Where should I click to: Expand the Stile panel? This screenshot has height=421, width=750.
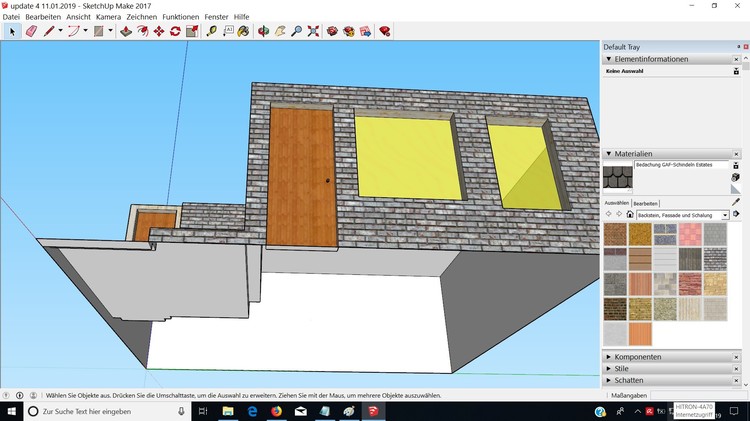pos(608,369)
